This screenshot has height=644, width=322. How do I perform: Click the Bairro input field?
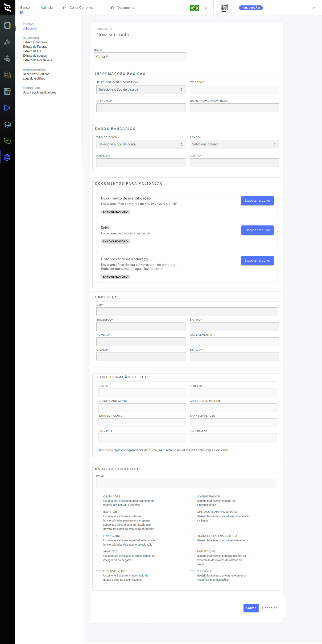pos(234,327)
